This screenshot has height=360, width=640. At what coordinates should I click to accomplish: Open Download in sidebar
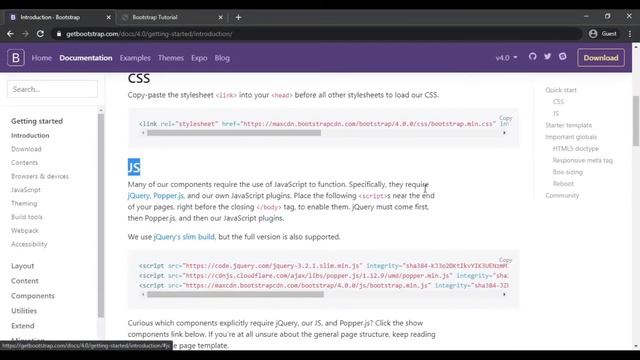26,149
